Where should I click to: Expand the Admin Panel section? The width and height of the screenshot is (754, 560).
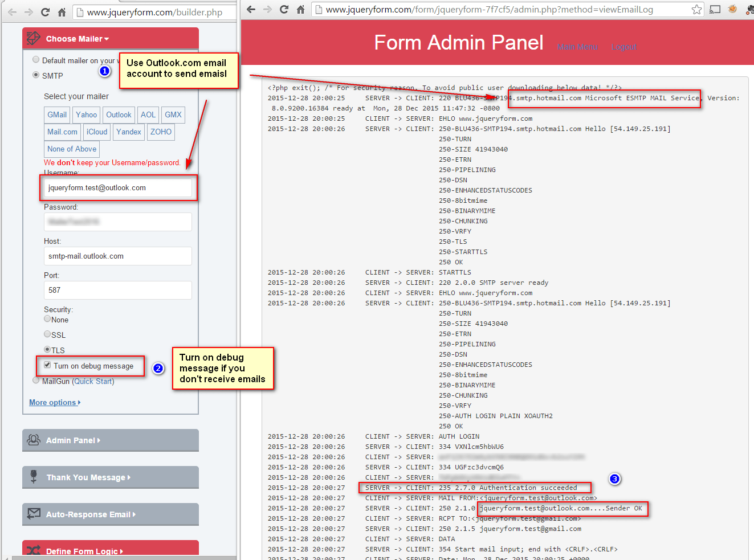tap(111, 440)
